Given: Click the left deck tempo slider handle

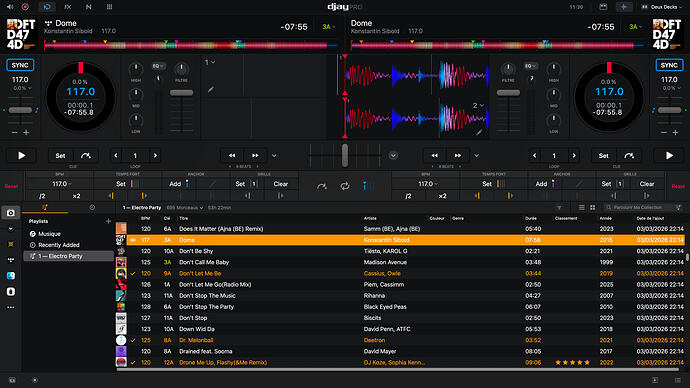Looking at the screenshot, I should pyautogui.click(x=20, y=110).
